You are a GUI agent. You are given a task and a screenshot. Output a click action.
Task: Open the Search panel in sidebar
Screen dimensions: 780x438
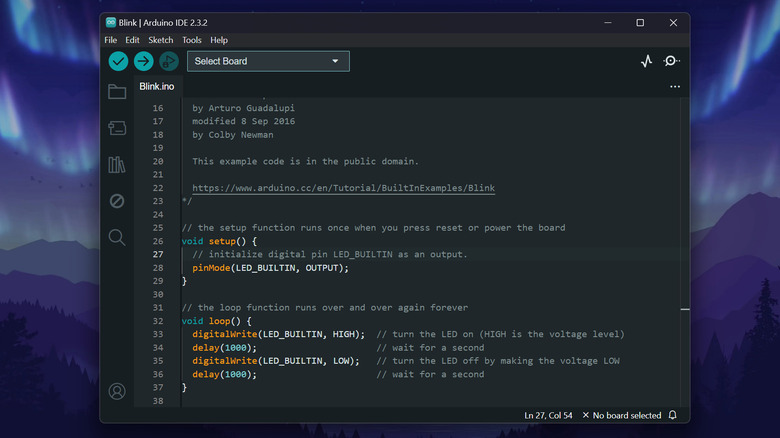tap(117, 237)
